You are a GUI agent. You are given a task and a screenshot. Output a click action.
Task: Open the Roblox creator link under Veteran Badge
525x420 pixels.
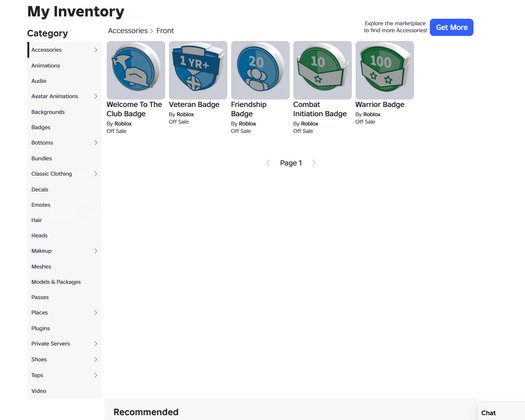point(185,114)
